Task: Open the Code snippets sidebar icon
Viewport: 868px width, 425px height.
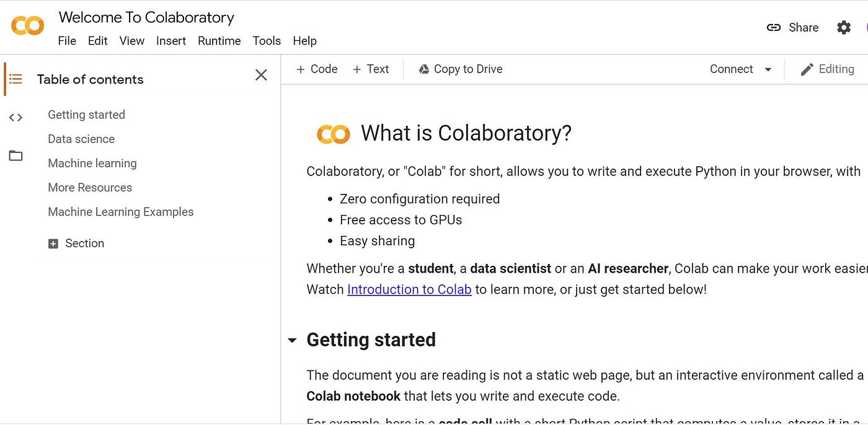Action: pos(15,117)
